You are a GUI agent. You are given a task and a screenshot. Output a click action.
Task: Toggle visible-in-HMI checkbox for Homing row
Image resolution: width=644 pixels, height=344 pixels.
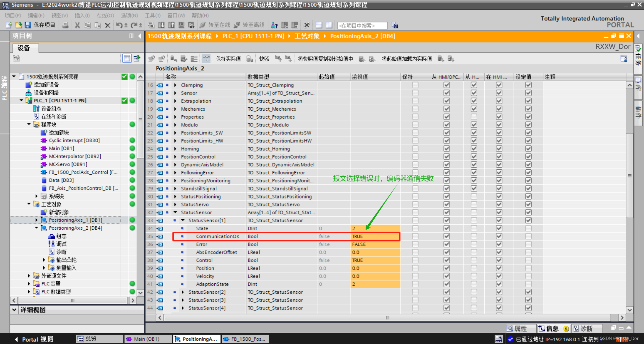(499, 149)
